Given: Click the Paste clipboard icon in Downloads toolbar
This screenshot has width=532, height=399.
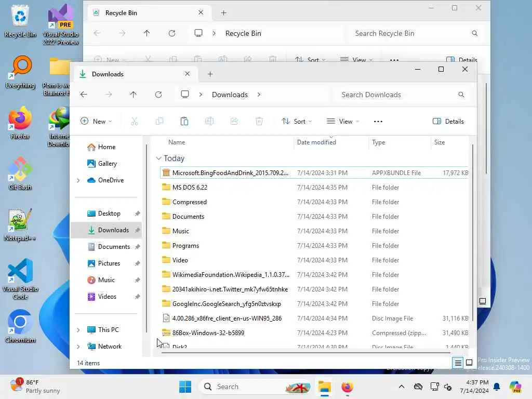Looking at the screenshot, I should pos(184,121).
